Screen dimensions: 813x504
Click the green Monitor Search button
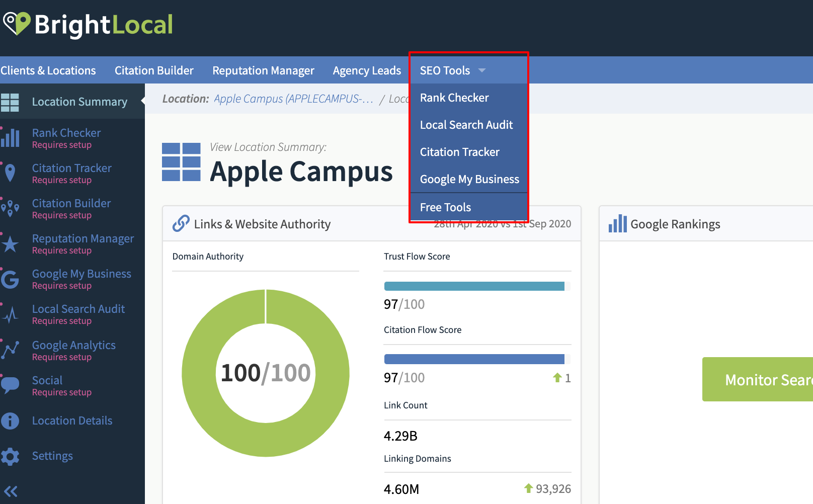point(758,379)
